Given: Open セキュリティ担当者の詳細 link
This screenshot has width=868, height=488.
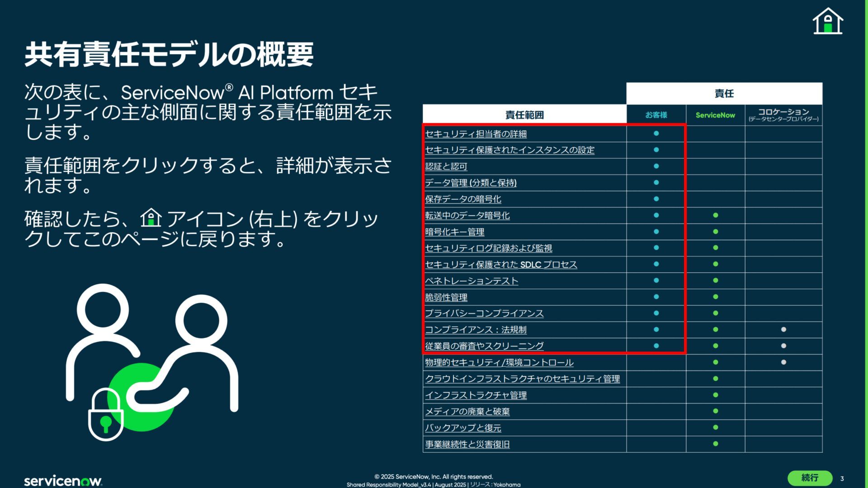Looking at the screenshot, I should pos(476,134).
